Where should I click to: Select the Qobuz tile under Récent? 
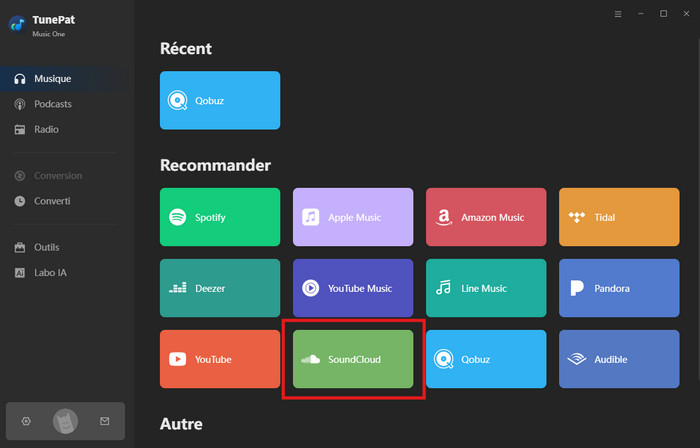click(x=220, y=100)
